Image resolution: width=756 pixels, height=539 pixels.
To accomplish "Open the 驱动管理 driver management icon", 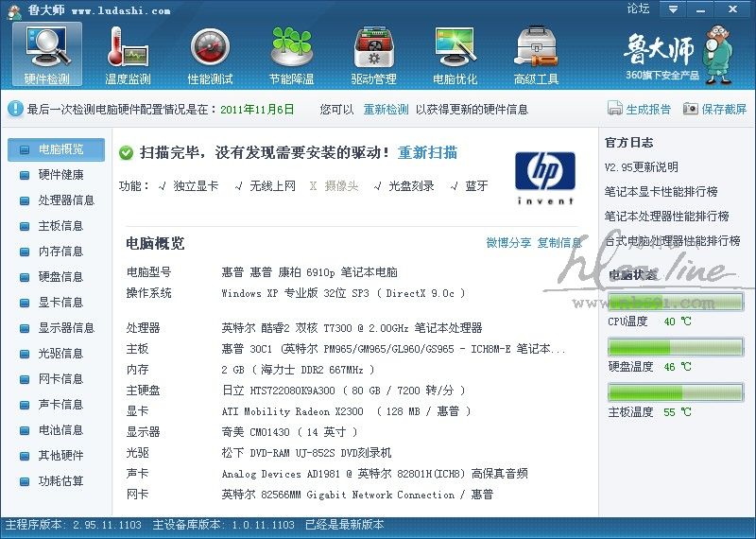I will tap(373, 54).
